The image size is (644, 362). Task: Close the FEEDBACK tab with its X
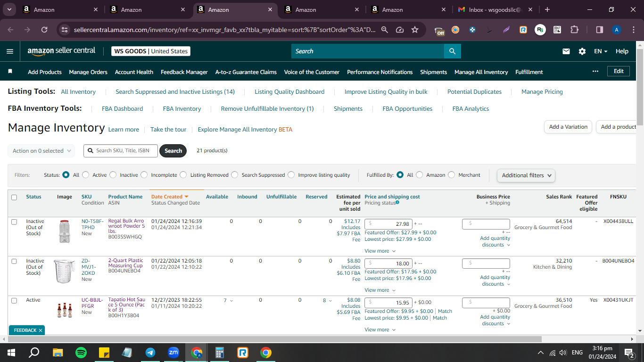[41, 330]
